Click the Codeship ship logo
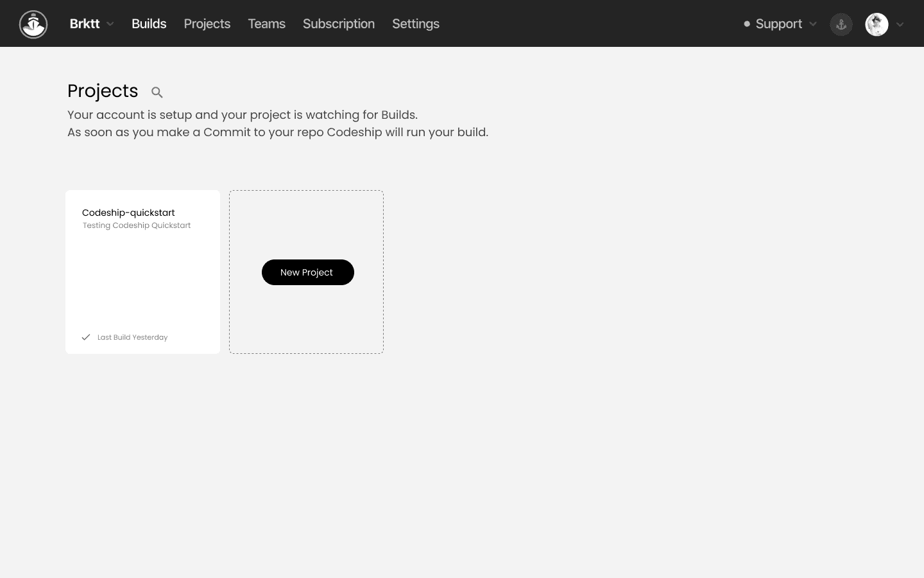The image size is (924, 578). (33, 24)
